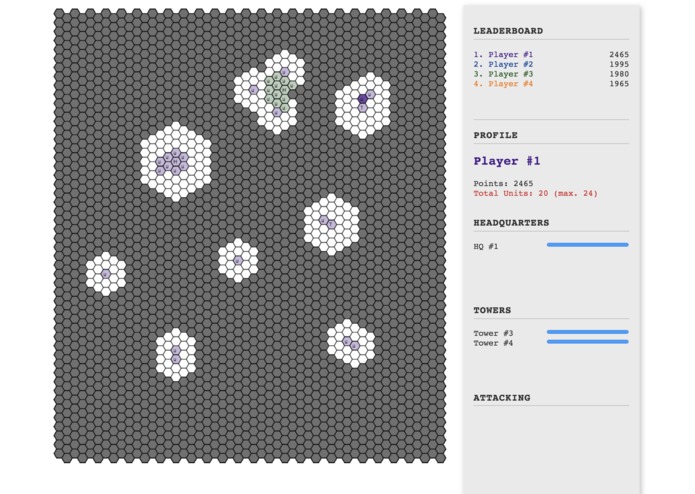
Task: Click Player #3 in the leaderboard
Action: pos(503,74)
